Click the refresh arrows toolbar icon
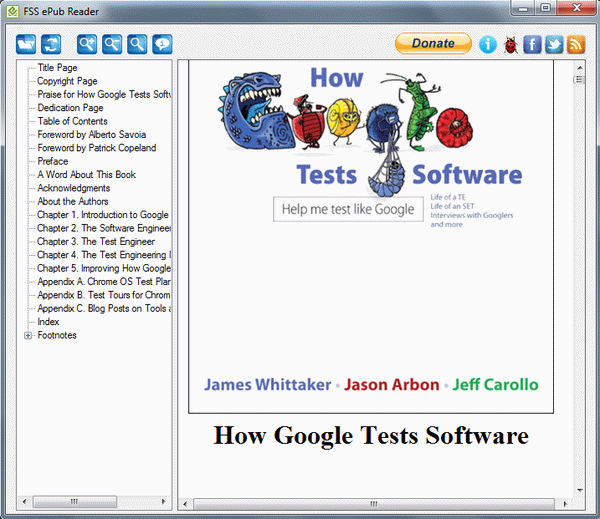 51,44
